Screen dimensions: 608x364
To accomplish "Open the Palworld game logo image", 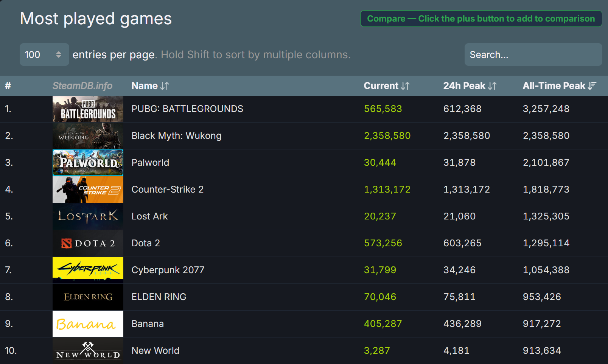I will coord(88,163).
